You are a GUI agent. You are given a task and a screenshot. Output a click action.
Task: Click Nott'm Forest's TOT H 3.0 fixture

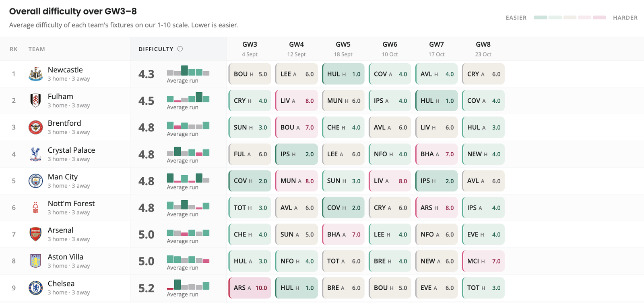(250, 208)
